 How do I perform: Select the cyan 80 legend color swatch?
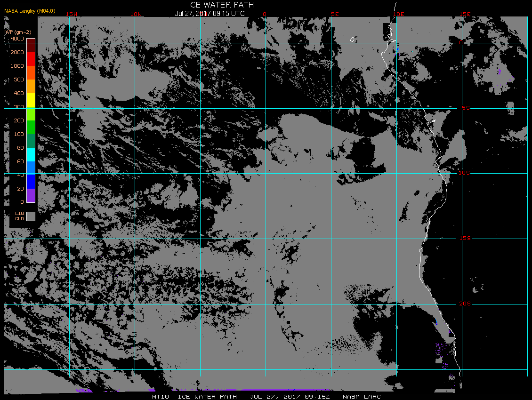(x=31, y=154)
